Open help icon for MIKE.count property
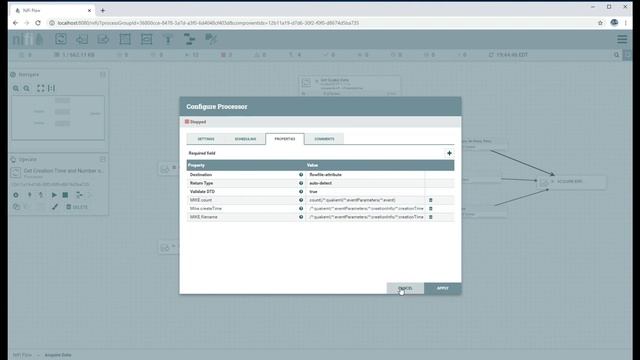Viewport: 640px width, 360px height. pos(301,200)
